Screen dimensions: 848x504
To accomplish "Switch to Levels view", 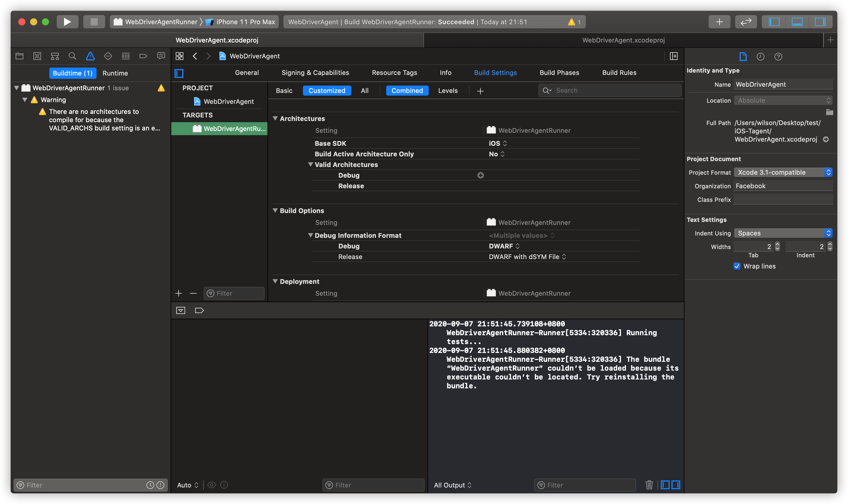I will (447, 91).
